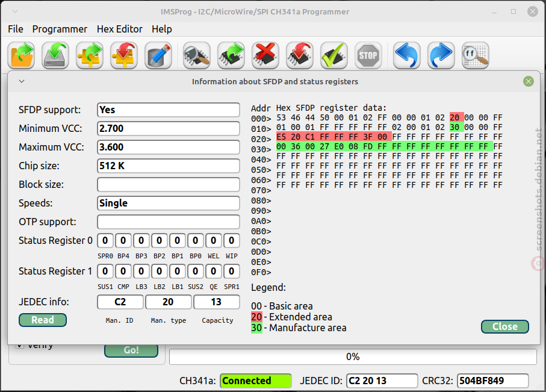Screen dimensions: 546x392
Task: Click the verify chip checkmark icon
Action: [x=334, y=55]
